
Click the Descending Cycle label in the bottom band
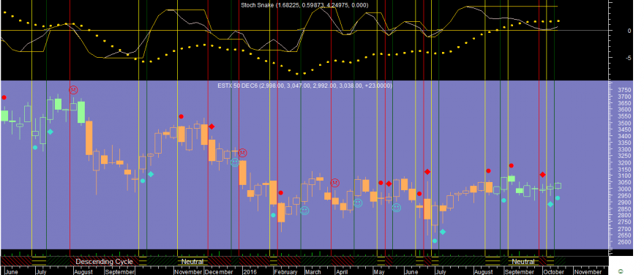pyautogui.click(x=104, y=261)
